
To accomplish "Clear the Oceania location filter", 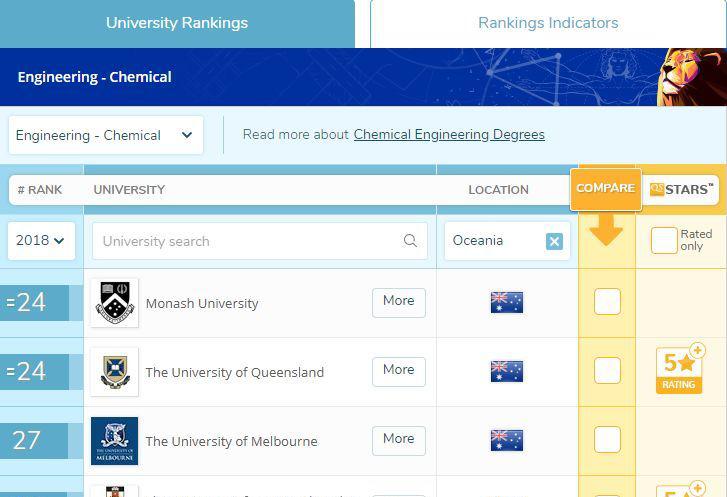I will 554,241.
